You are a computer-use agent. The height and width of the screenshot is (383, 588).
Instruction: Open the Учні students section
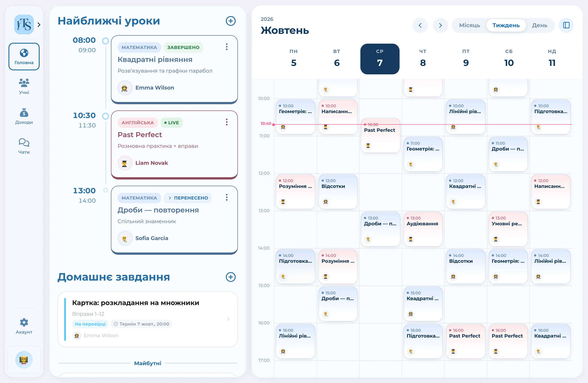click(24, 86)
